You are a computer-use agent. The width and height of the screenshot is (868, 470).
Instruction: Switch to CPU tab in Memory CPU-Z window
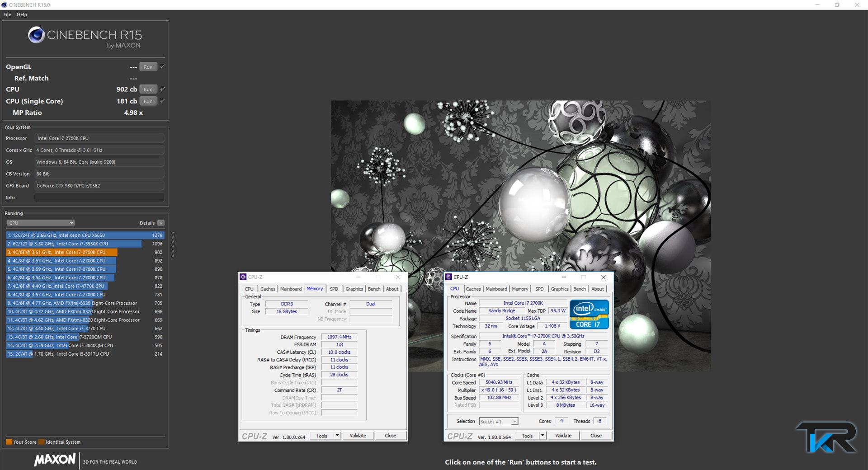click(x=249, y=289)
